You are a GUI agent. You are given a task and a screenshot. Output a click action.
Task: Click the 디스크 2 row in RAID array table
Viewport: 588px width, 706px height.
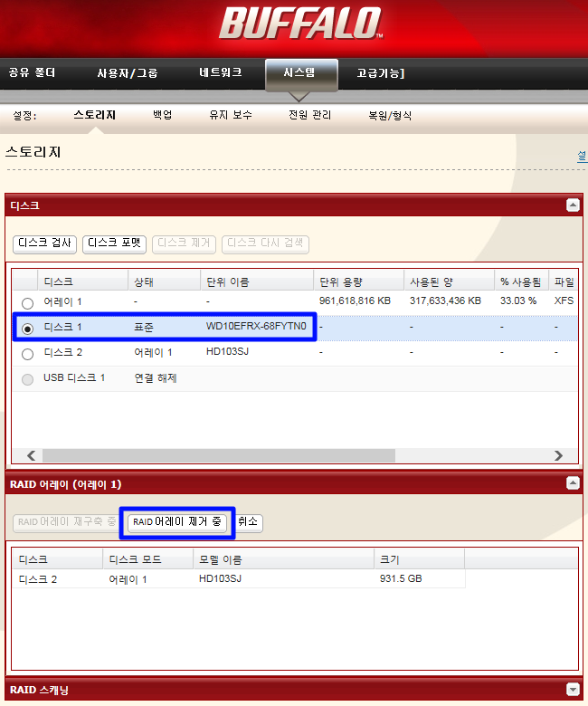pyautogui.click(x=239, y=578)
